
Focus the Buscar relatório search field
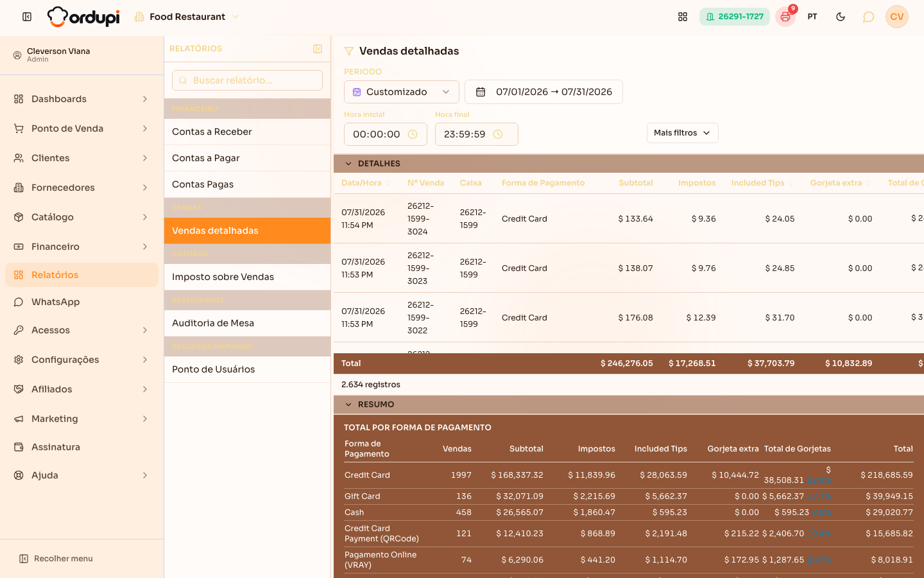(247, 80)
